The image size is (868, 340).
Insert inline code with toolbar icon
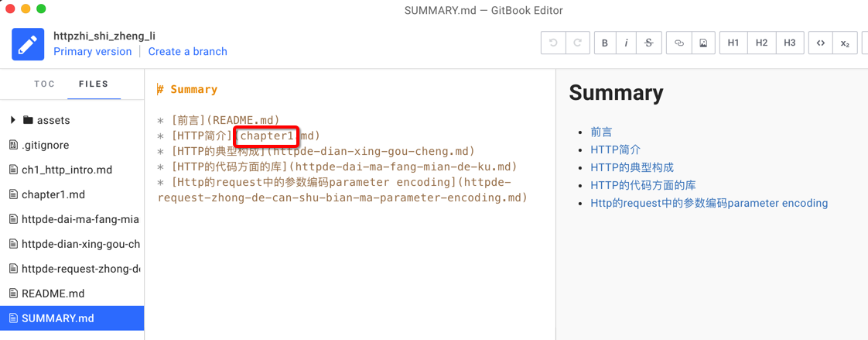pyautogui.click(x=821, y=43)
